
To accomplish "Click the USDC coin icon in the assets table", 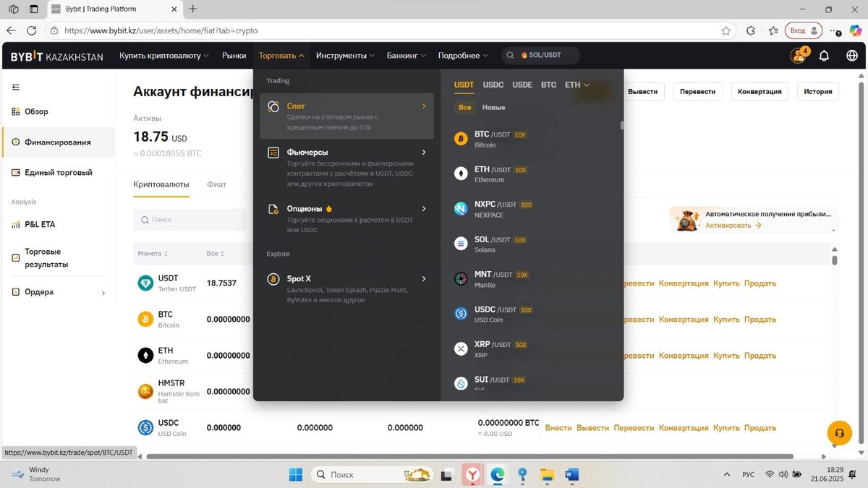I will [x=145, y=428].
